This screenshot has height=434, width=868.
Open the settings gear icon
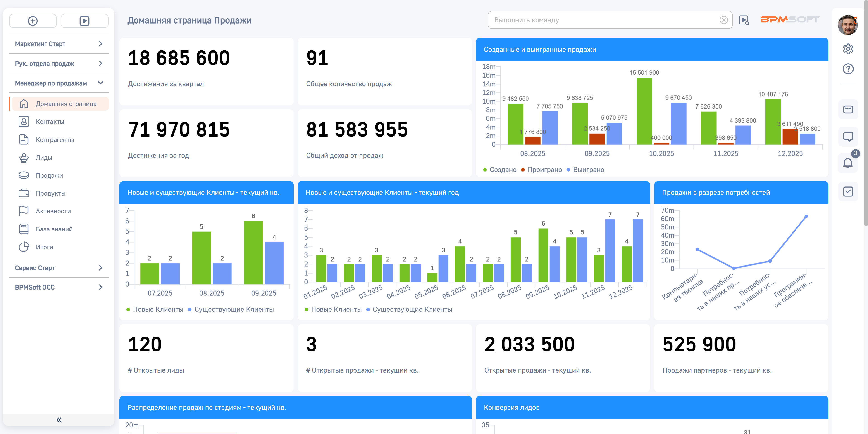[x=848, y=49]
